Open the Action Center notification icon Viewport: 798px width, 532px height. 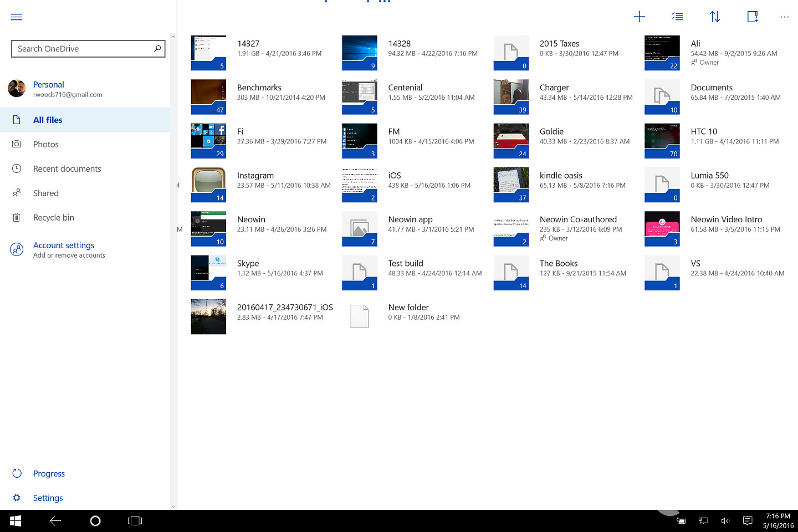coord(748,521)
